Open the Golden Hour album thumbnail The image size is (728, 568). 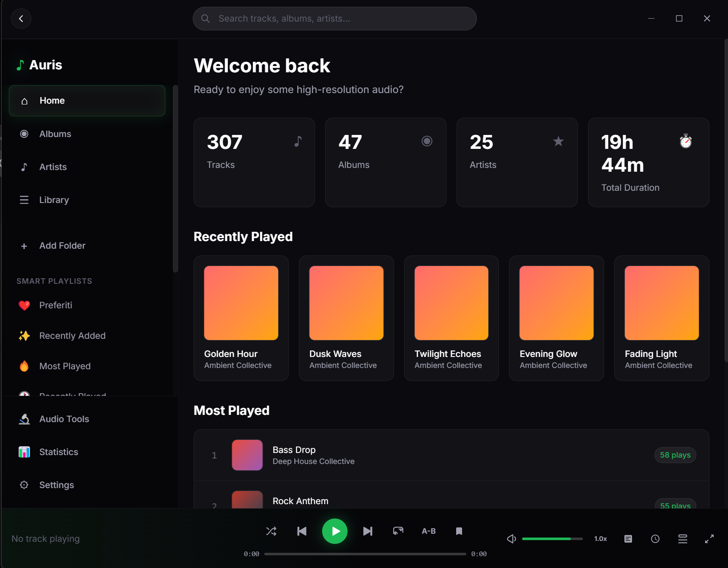(x=241, y=303)
